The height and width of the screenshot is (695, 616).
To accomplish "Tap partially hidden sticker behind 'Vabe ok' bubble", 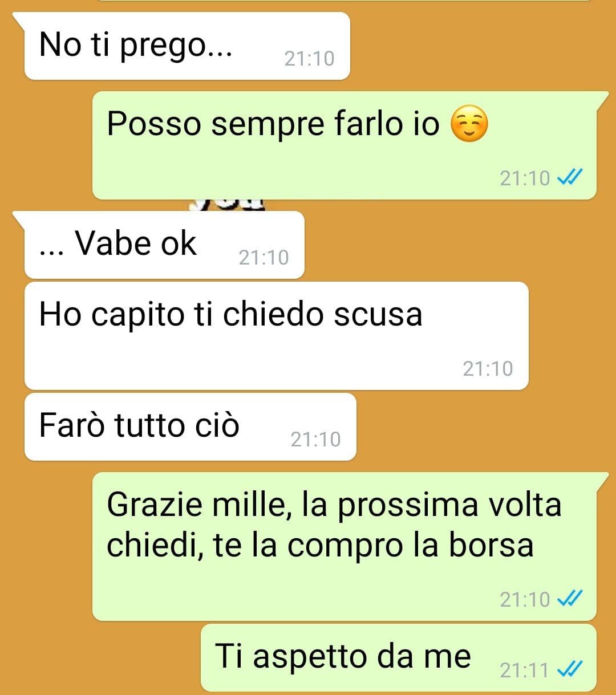I will click(229, 205).
